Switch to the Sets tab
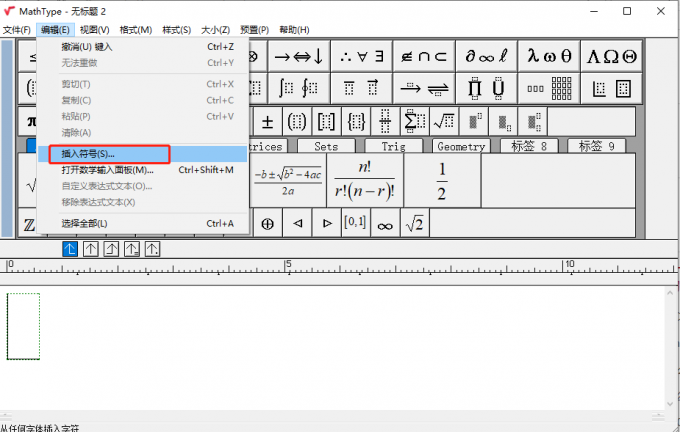The image size is (680, 432). 326,147
